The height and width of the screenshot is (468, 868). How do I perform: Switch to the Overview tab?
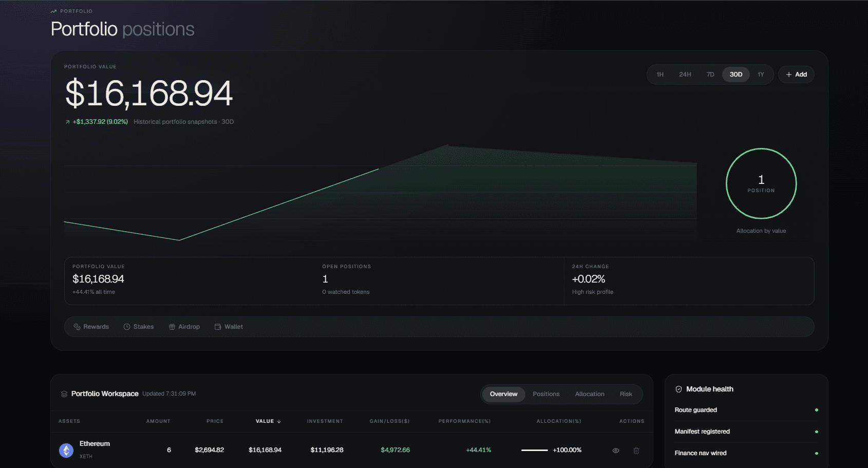[x=504, y=394]
